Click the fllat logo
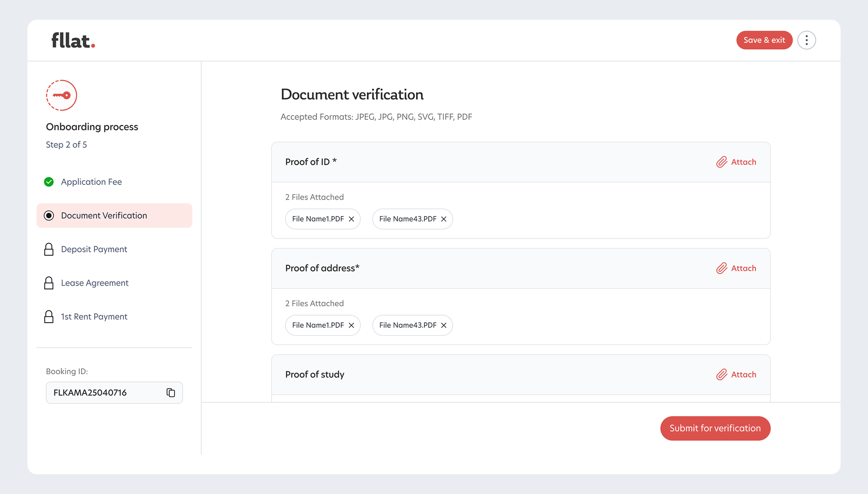868x494 pixels. [x=73, y=40]
